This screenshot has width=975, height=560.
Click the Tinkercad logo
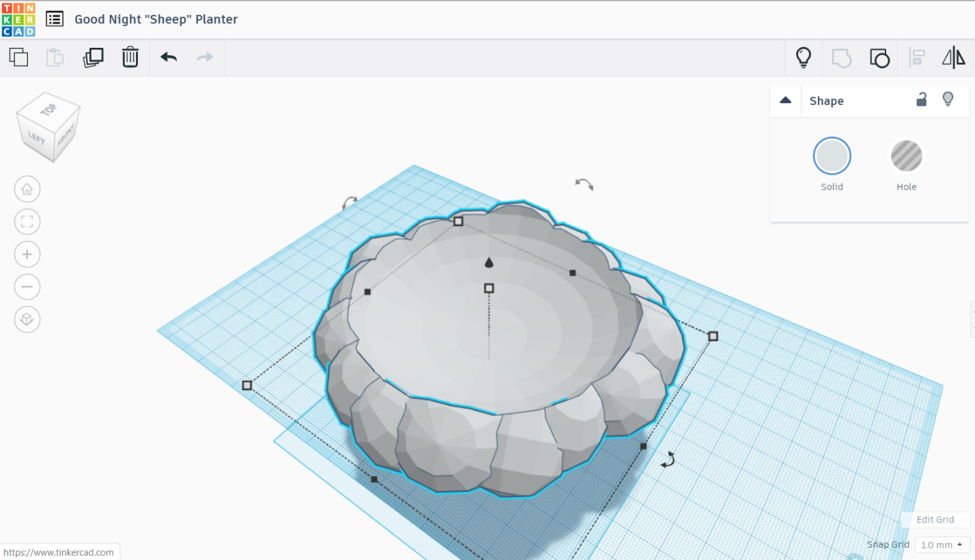[x=18, y=19]
